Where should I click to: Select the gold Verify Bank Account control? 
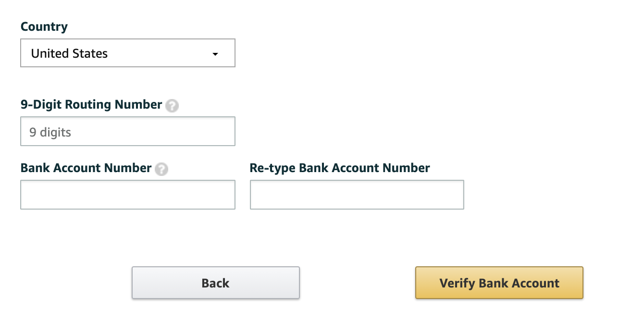499,283
